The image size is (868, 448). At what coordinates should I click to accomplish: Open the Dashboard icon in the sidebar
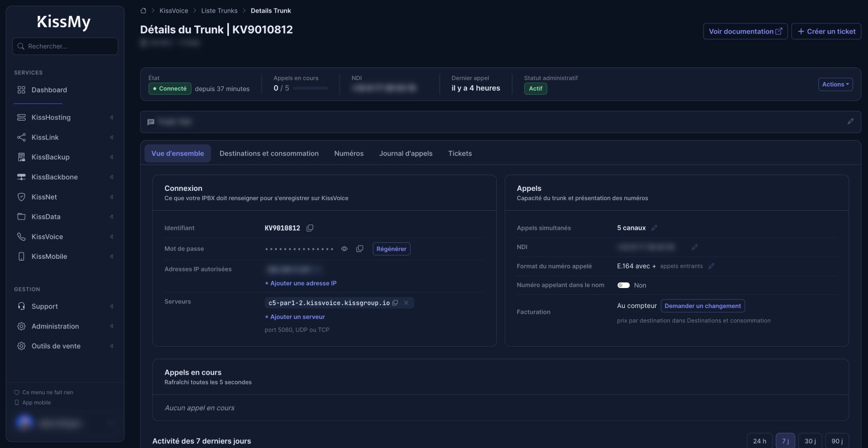point(22,90)
